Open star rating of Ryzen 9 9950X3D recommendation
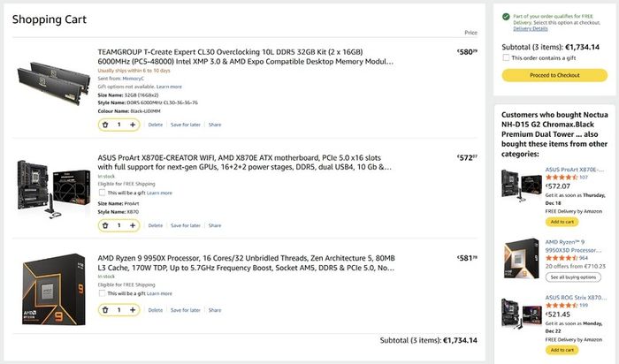The height and width of the screenshot is (364, 619). [x=562, y=258]
